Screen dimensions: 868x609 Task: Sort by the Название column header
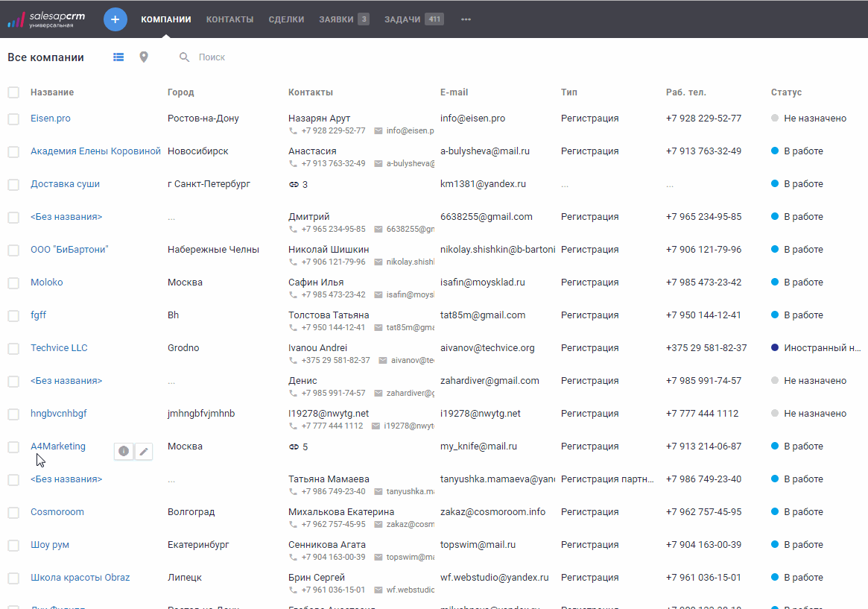tap(52, 92)
